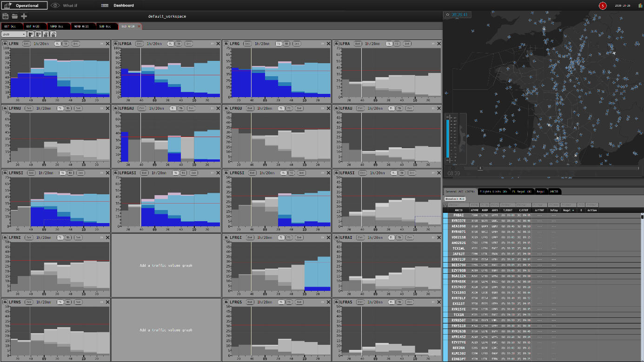Click the second flag icon beside duration dropdown
Image resolution: width=644 pixels, height=362 pixels.
tap(39, 34)
